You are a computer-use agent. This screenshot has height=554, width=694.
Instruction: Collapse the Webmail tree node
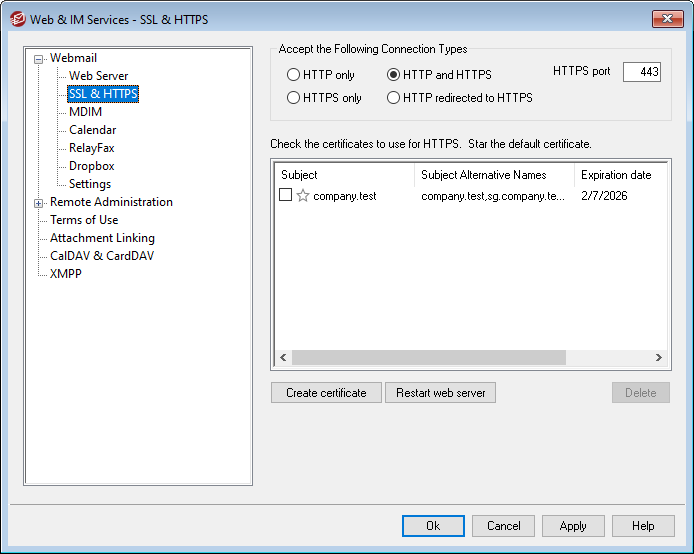pos(39,59)
